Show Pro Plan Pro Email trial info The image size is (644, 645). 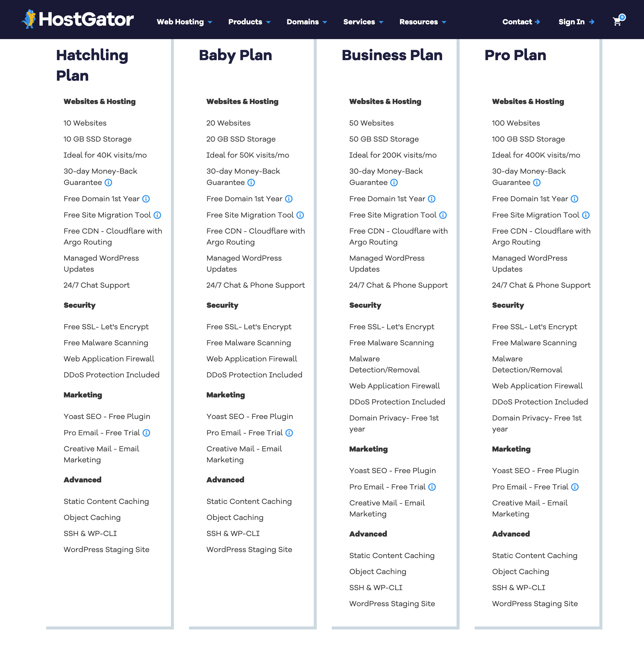coord(575,487)
